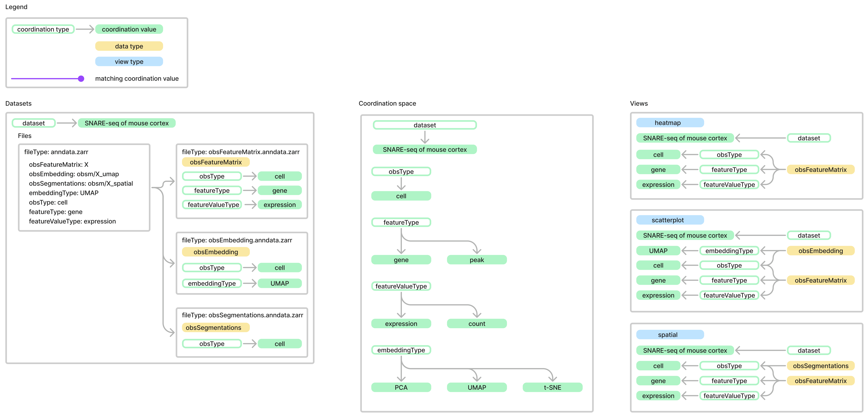This screenshot has height=417, width=868.
Task: Click the blue view type legend swatch
Action: click(129, 62)
